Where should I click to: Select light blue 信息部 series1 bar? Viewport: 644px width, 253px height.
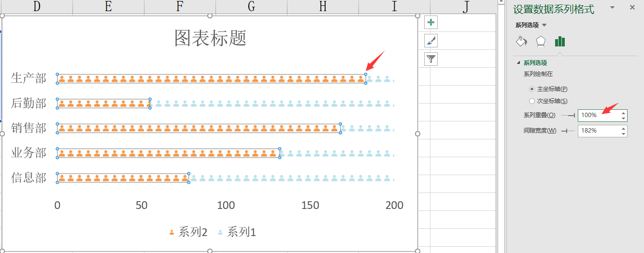point(292,178)
